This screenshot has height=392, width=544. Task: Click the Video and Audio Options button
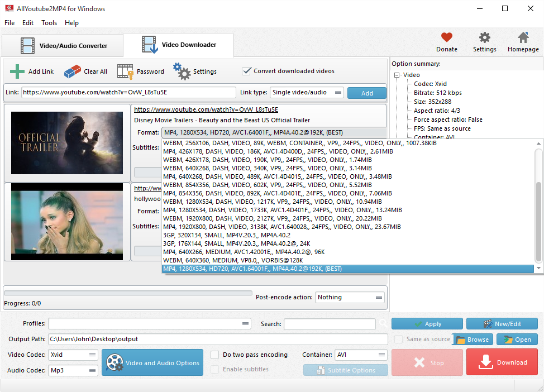click(152, 362)
